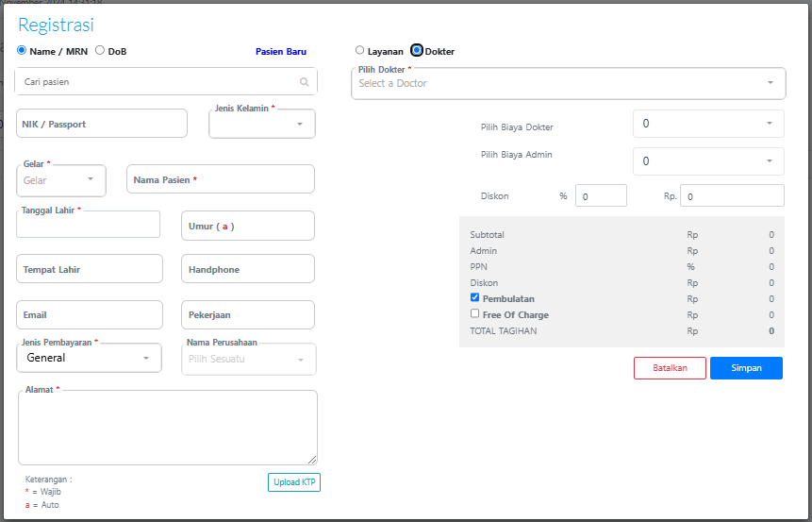This screenshot has height=522, width=812.
Task: Open the Pilih Dokter selection dropdown
Action: (x=568, y=83)
